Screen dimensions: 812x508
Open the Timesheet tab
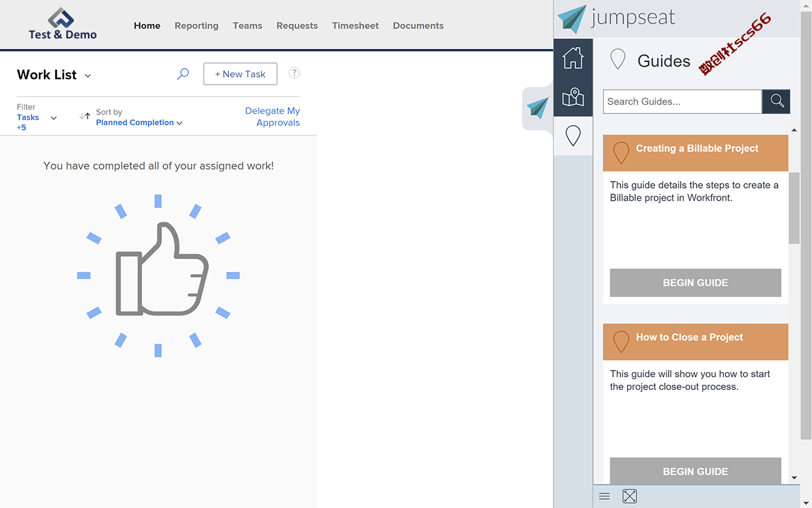(x=355, y=25)
